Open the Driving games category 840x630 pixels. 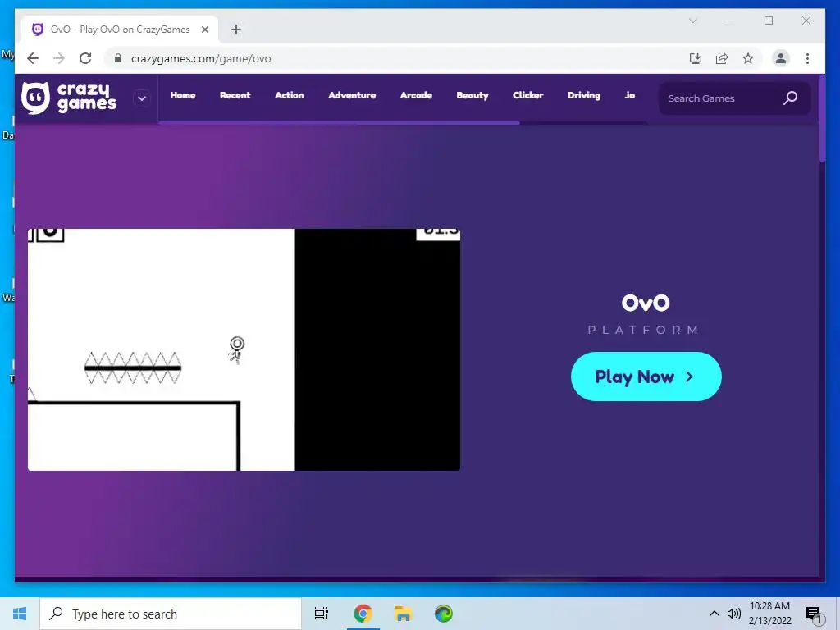pos(584,95)
